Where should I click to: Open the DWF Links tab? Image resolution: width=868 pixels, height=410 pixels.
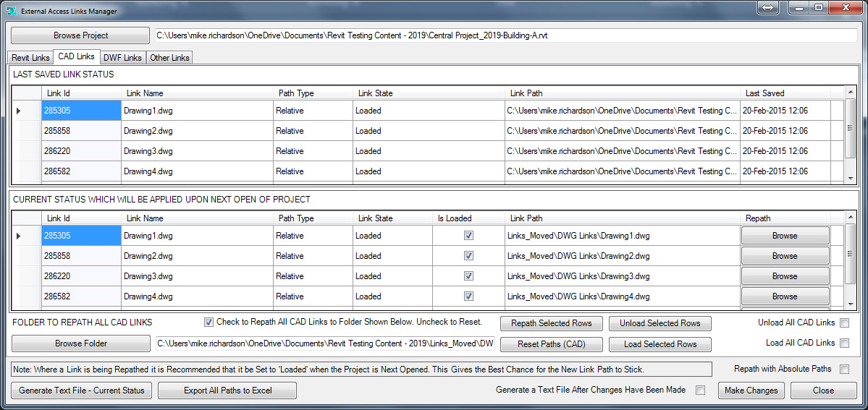pos(123,58)
